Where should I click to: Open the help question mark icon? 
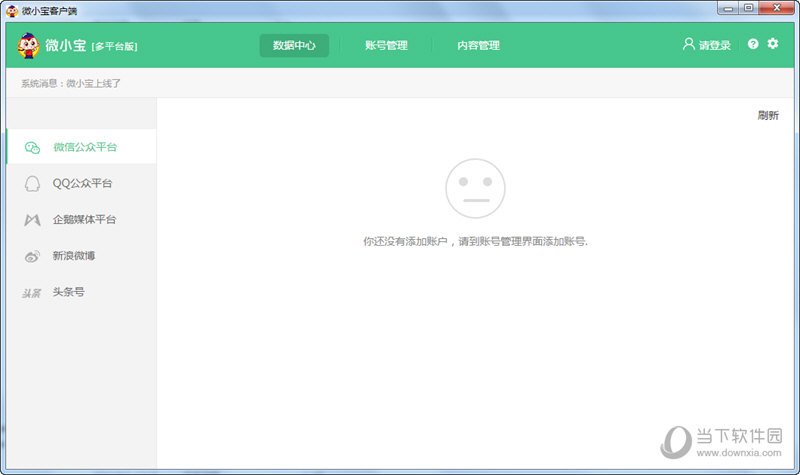click(x=753, y=44)
